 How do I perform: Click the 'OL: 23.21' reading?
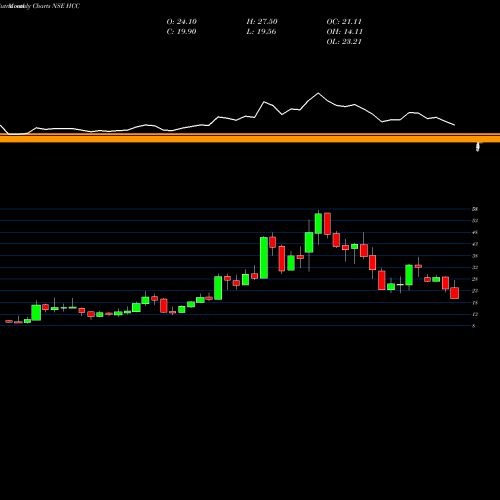344,42
